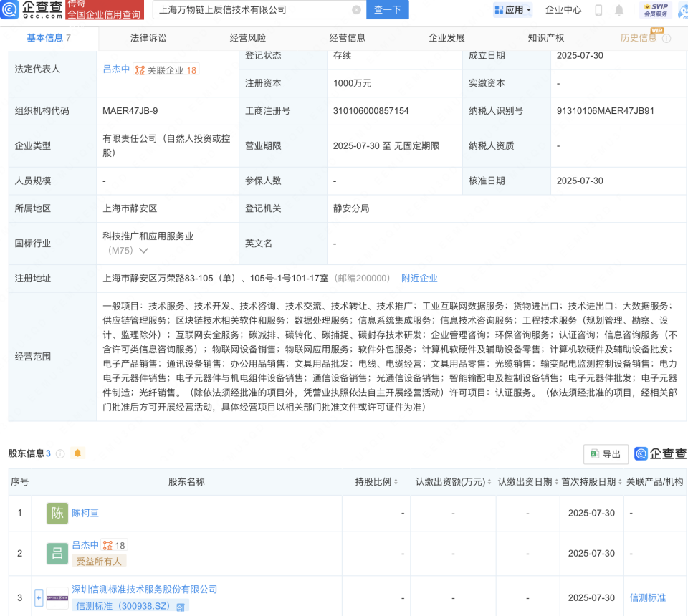Screen dimensions: 688x616
Task: Open 信测标准 related product link
Action: (648, 597)
